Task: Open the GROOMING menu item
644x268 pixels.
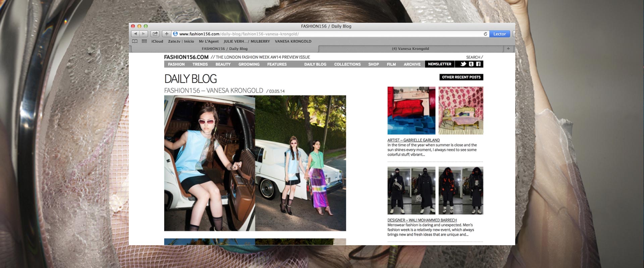Action: 249,64
